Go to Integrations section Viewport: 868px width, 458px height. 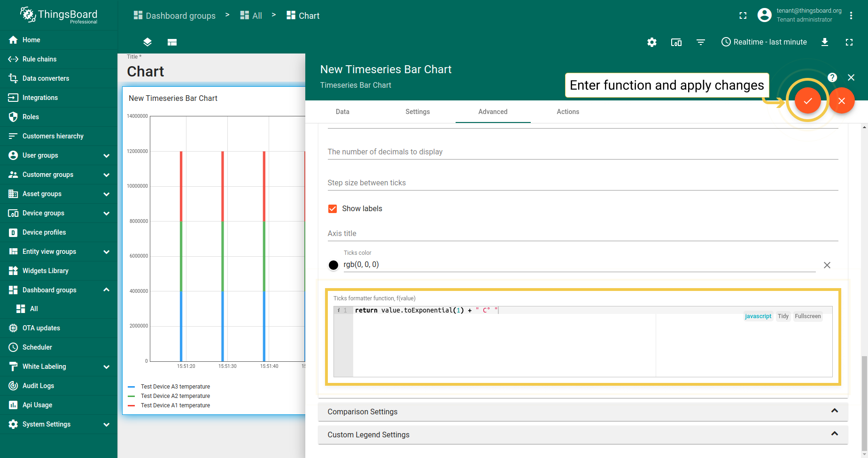[x=59, y=98]
